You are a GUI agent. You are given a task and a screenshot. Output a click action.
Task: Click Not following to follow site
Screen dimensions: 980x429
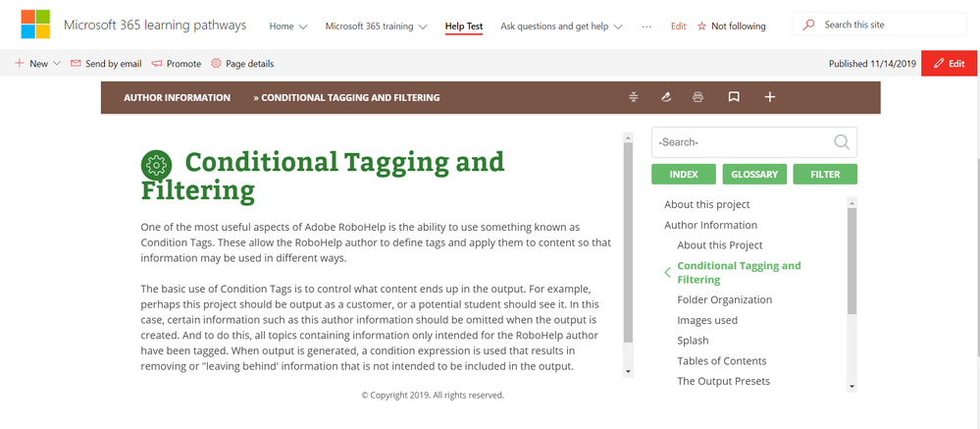(x=738, y=27)
